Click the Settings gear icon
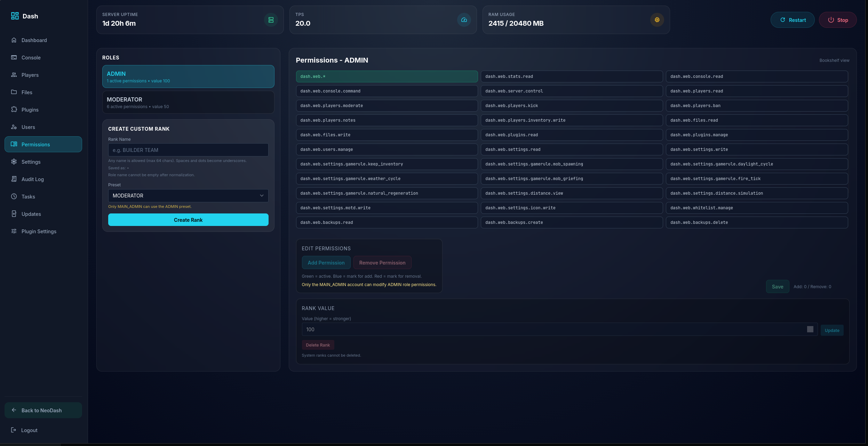Screen dimensions: 868x446 pos(14,162)
